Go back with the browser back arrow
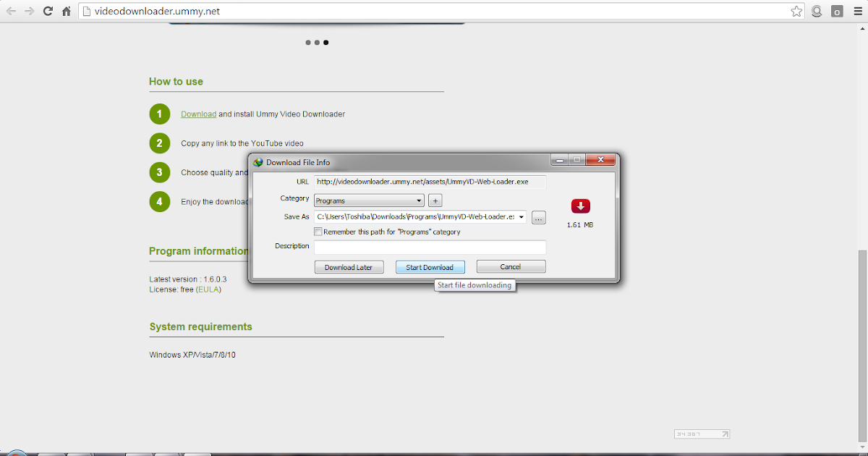The image size is (868, 456). (x=11, y=12)
